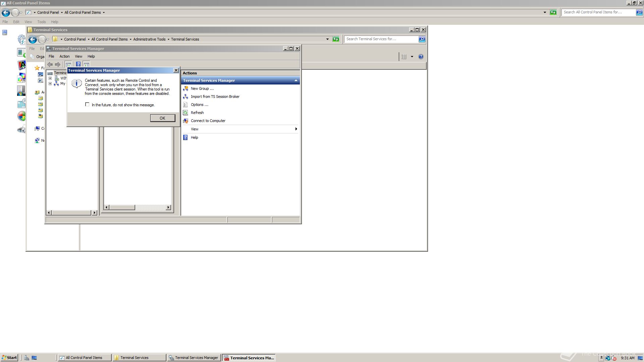The image size is (644, 362).
Task: Click Help in Actions pane
Action: pyautogui.click(x=194, y=137)
